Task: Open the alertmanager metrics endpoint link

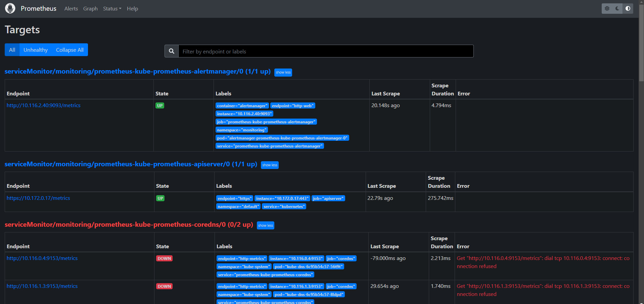Action: click(43, 105)
